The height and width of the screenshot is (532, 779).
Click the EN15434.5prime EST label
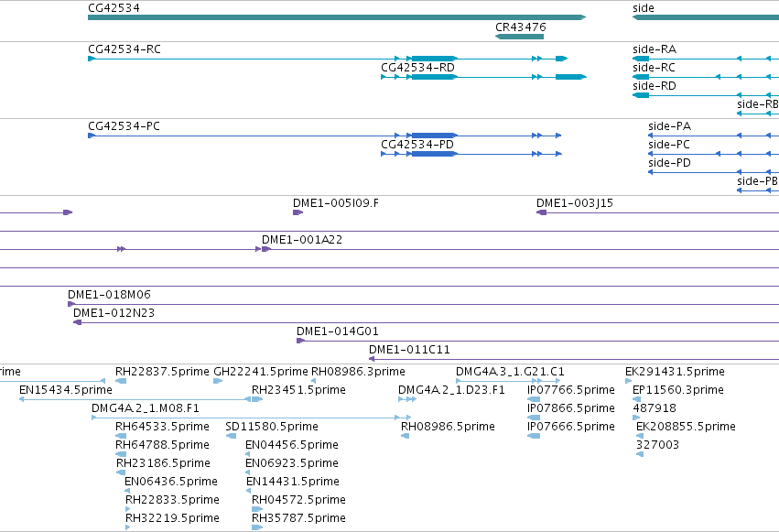66,390
